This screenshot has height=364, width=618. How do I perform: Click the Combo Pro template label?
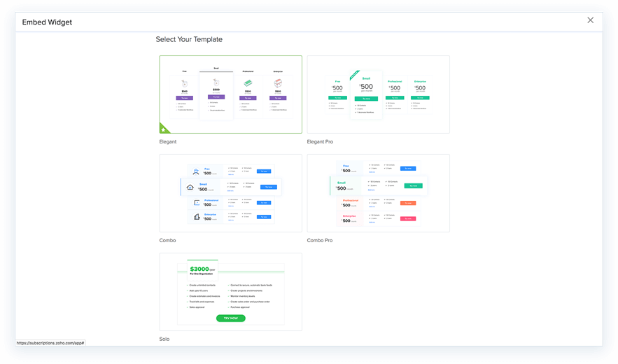tap(320, 240)
